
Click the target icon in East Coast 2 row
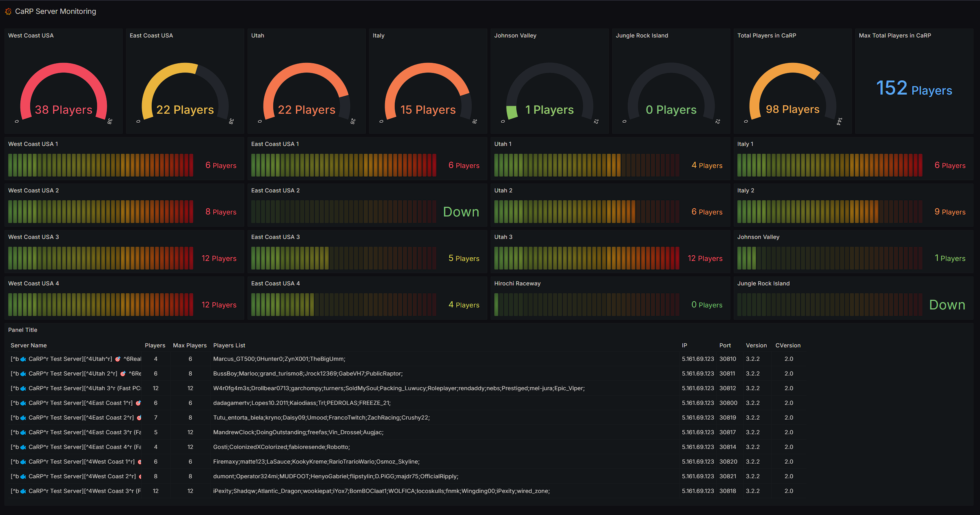139,418
